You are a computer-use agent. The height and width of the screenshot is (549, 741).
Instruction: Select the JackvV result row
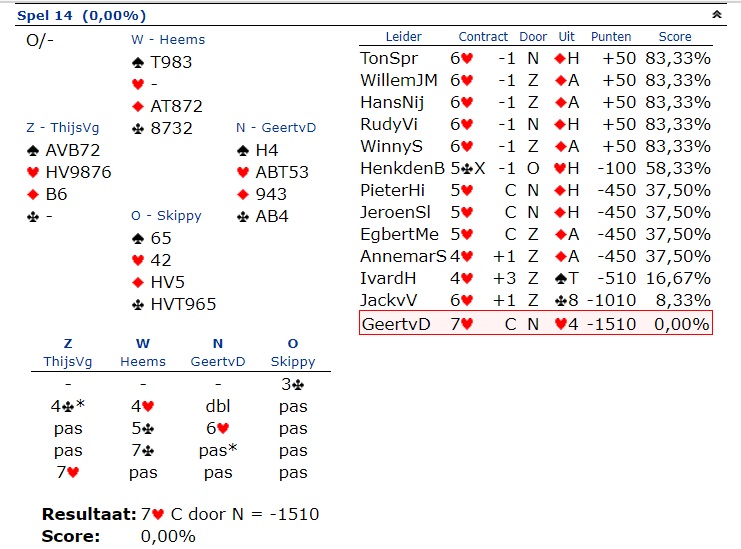pyautogui.click(x=535, y=300)
